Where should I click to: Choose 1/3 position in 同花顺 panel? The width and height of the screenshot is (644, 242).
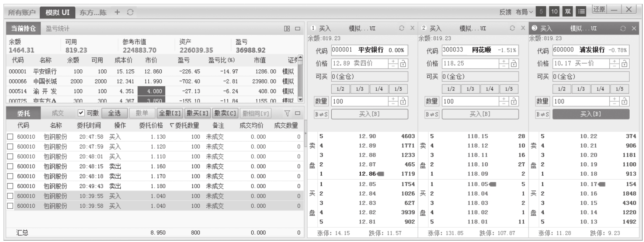click(470, 89)
